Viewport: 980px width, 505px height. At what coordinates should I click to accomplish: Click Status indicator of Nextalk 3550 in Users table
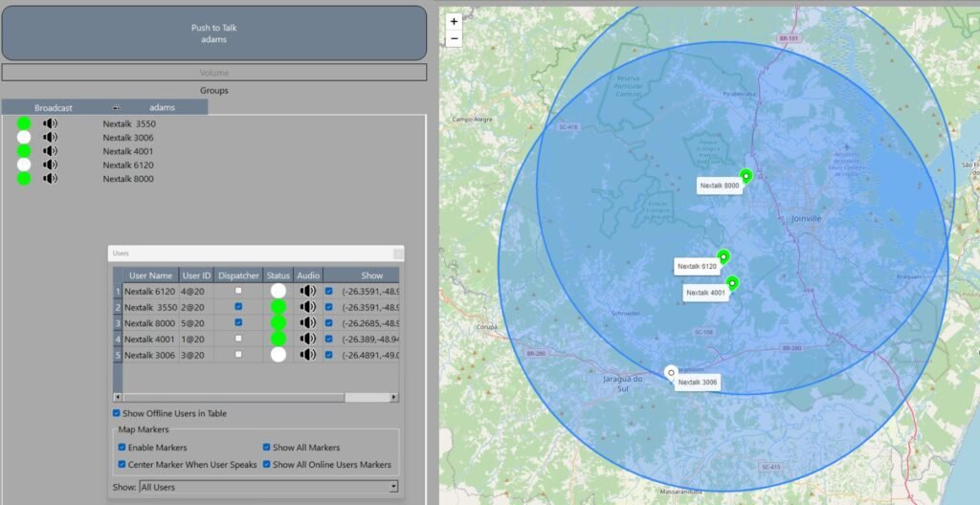(278, 307)
